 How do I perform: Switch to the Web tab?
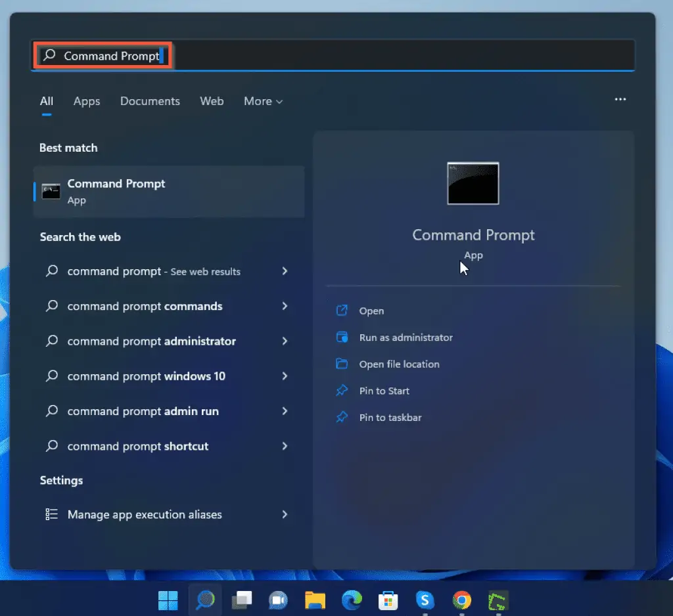[212, 101]
